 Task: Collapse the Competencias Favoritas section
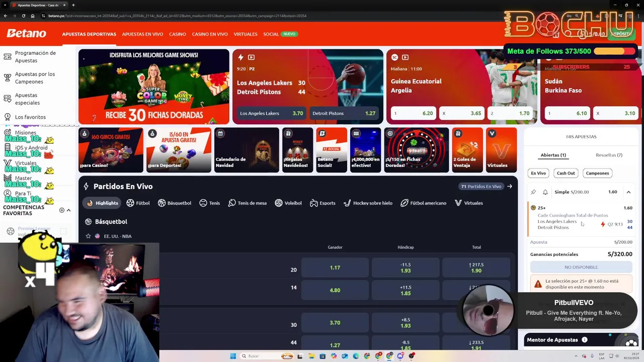click(68, 210)
